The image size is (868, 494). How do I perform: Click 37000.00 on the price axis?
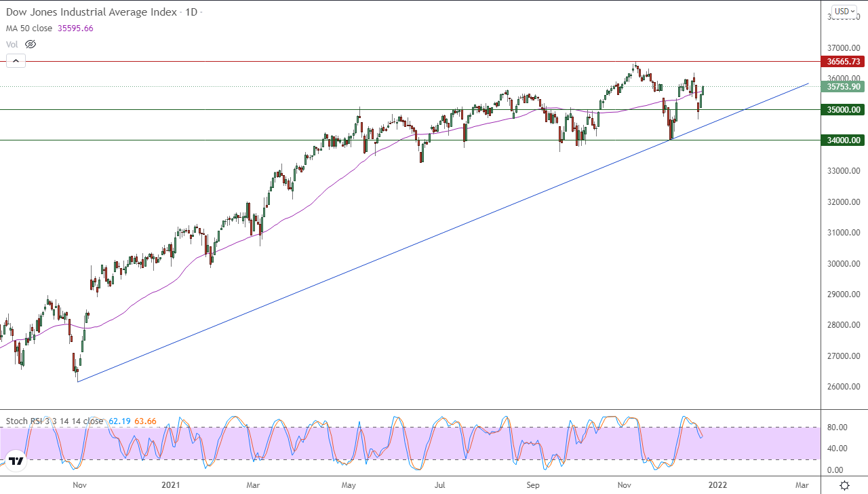point(844,48)
